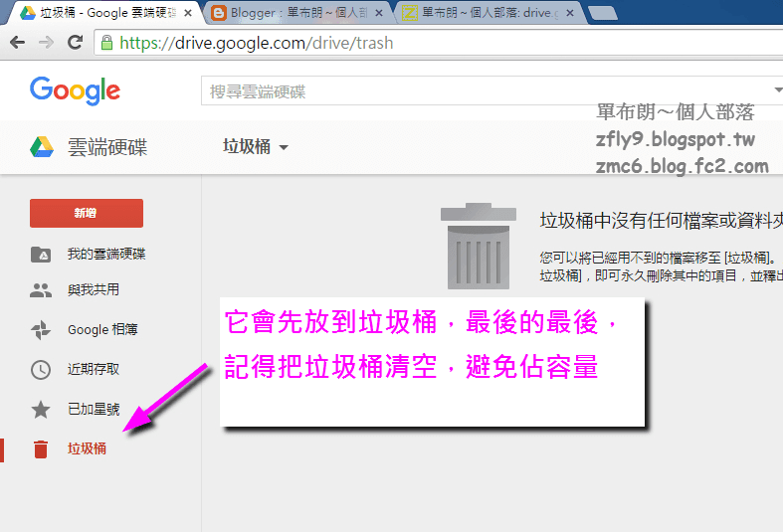783x532 pixels.
Task: Switch to the Blogger 單布朗 tab
Action: [x=297, y=13]
